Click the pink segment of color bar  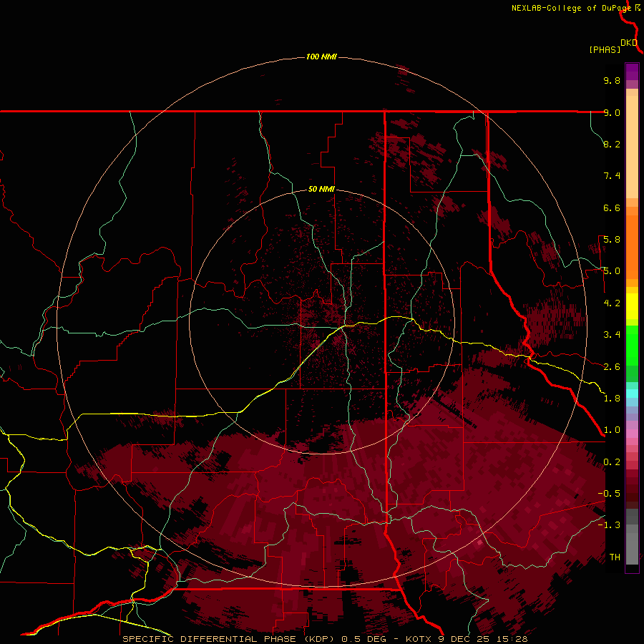(x=632, y=434)
